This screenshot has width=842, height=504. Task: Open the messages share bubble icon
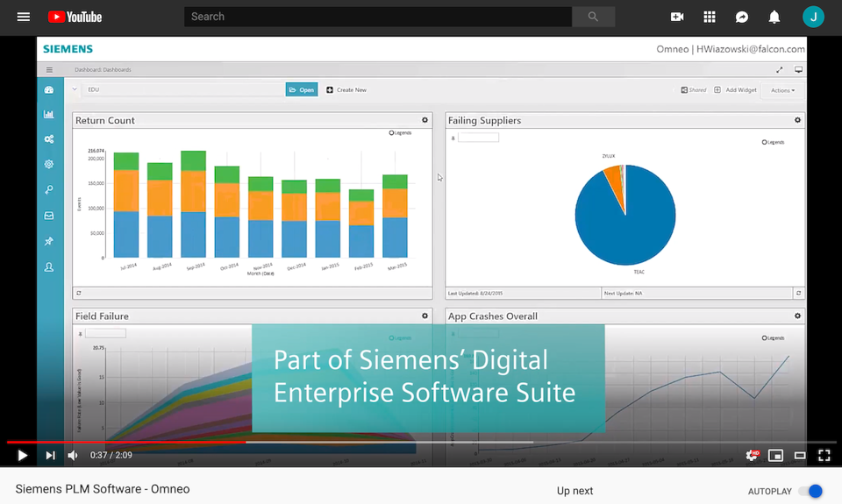[x=742, y=17]
